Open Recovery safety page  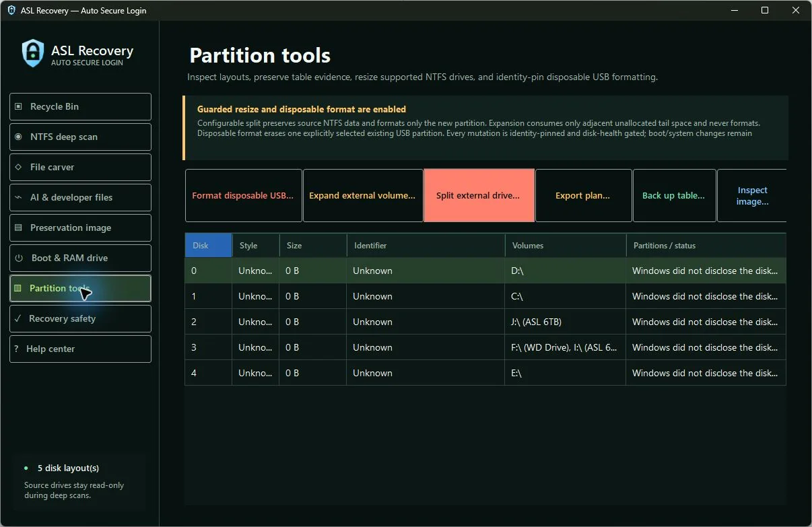pos(80,318)
